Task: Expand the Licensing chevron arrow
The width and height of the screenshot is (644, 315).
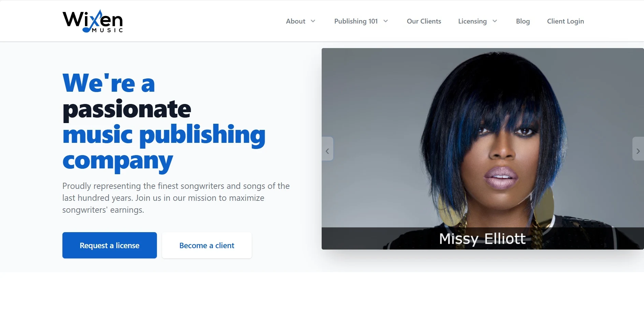Action: (495, 21)
